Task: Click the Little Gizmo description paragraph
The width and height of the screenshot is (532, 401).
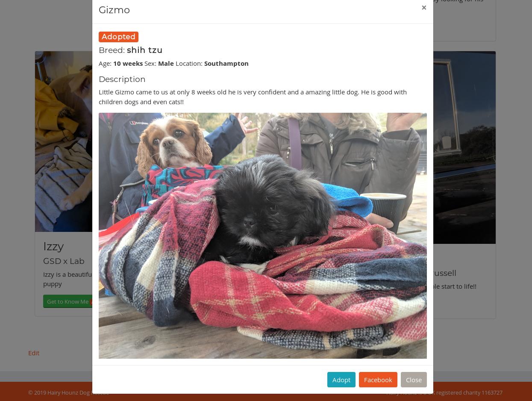Action: pos(253,97)
